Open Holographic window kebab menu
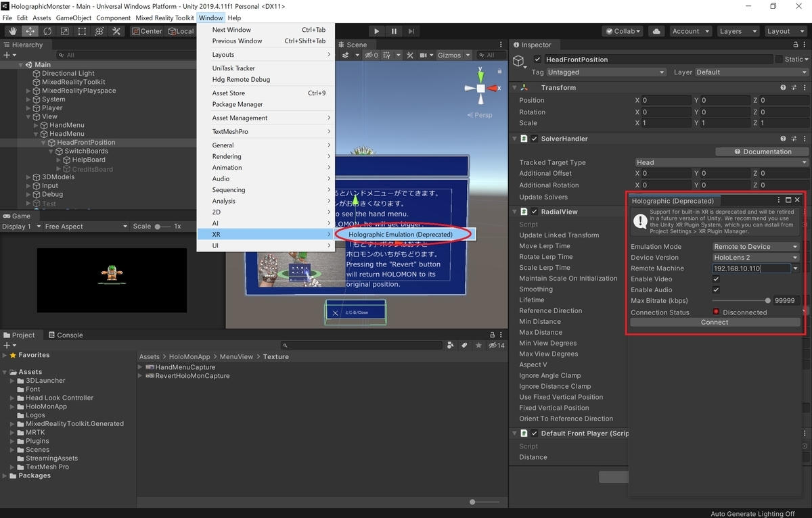The height and width of the screenshot is (518, 812). point(780,200)
